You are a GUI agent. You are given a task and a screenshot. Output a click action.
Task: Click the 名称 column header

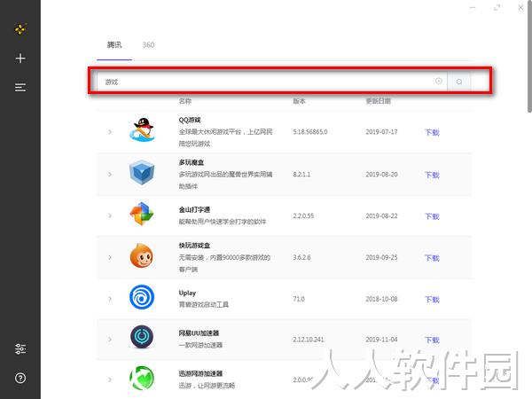pyautogui.click(x=185, y=101)
